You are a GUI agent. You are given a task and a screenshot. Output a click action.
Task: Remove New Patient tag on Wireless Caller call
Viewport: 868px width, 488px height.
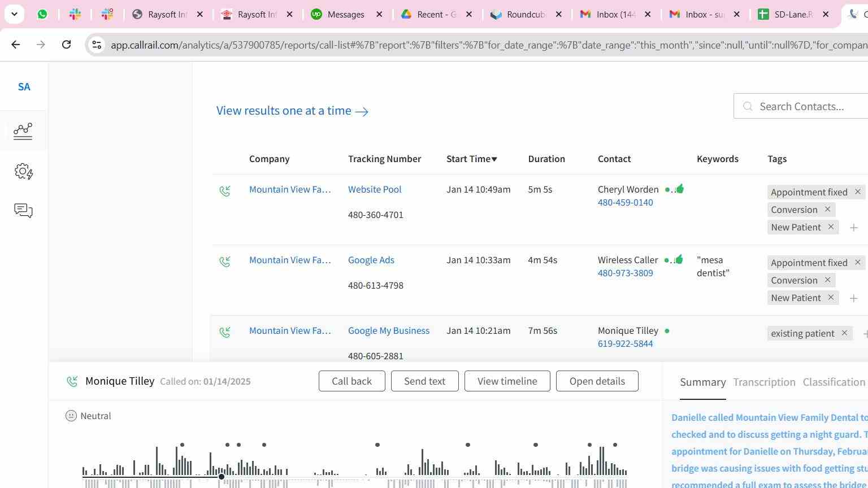tap(831, 298)
